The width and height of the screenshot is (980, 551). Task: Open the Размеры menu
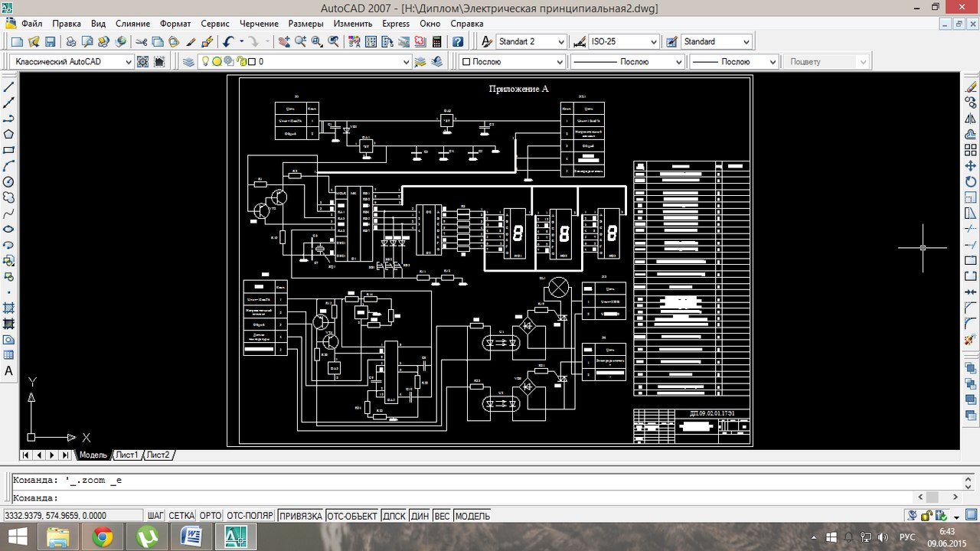(305, 23)
